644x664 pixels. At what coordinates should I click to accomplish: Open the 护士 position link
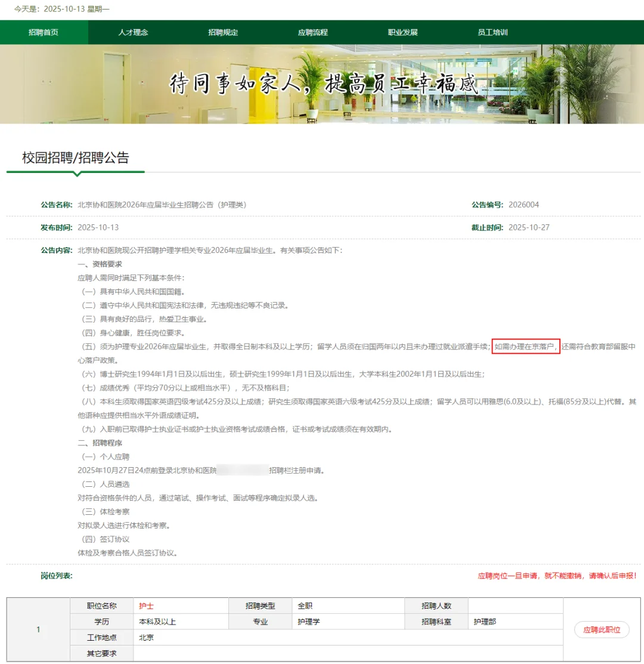coord(147,606)
